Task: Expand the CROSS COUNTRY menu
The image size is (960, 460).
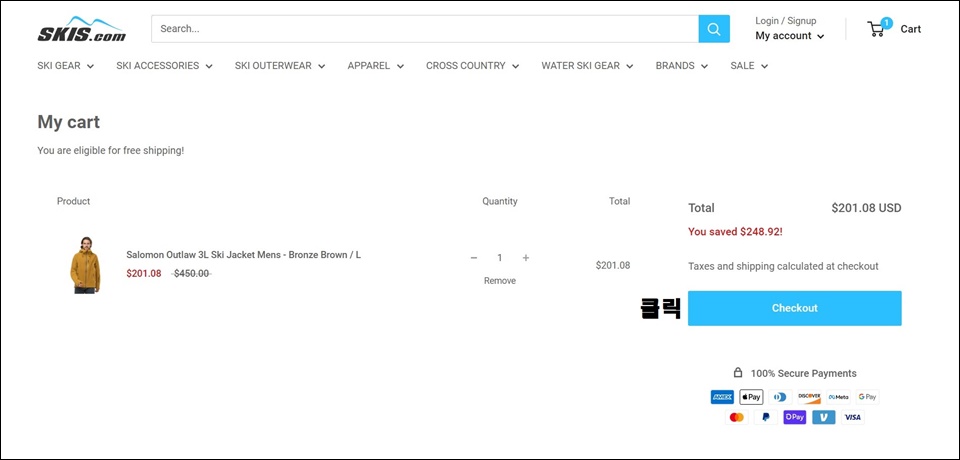Action: [472, 66]
